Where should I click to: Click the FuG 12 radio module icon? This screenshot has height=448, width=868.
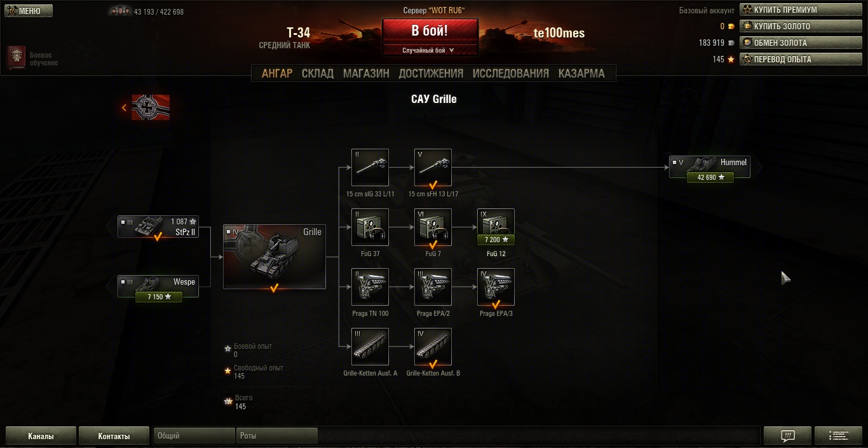coord(496,227)
